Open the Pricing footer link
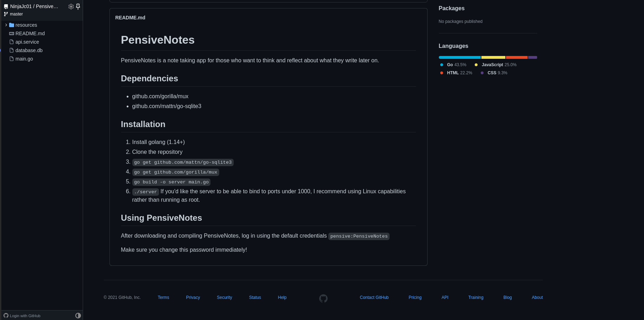The image size is (644, 320). (415, 297)
